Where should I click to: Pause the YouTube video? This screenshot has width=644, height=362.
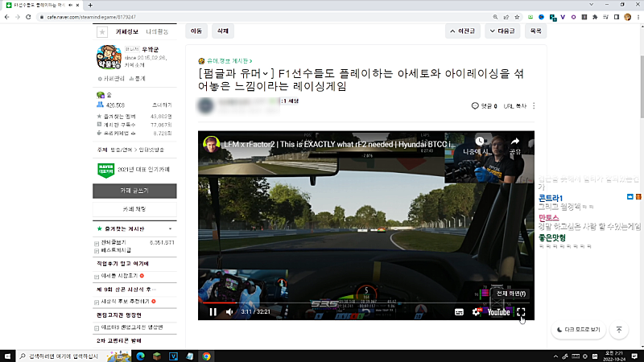[x=213, y=312]
